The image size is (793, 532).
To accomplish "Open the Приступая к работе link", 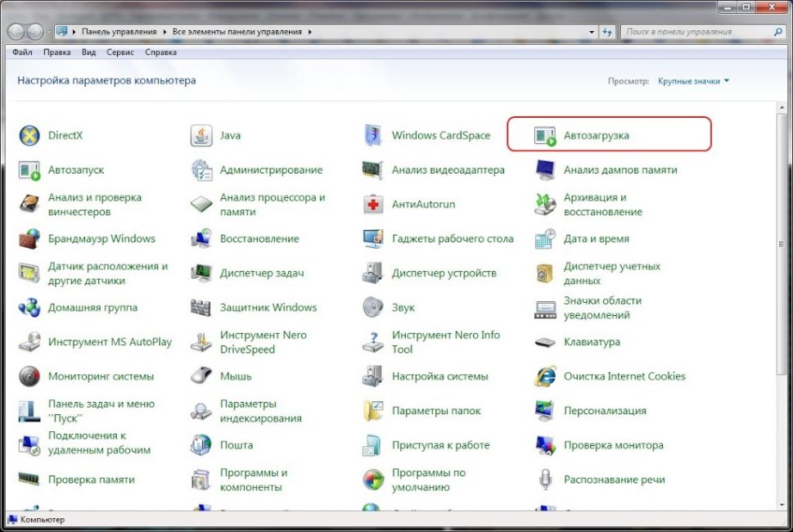I will point(440,445).
